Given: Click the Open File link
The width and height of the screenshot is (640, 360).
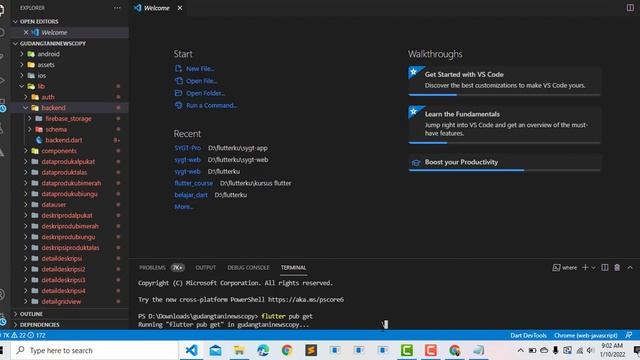Looking at the screenshot, I should click(202, 81).
